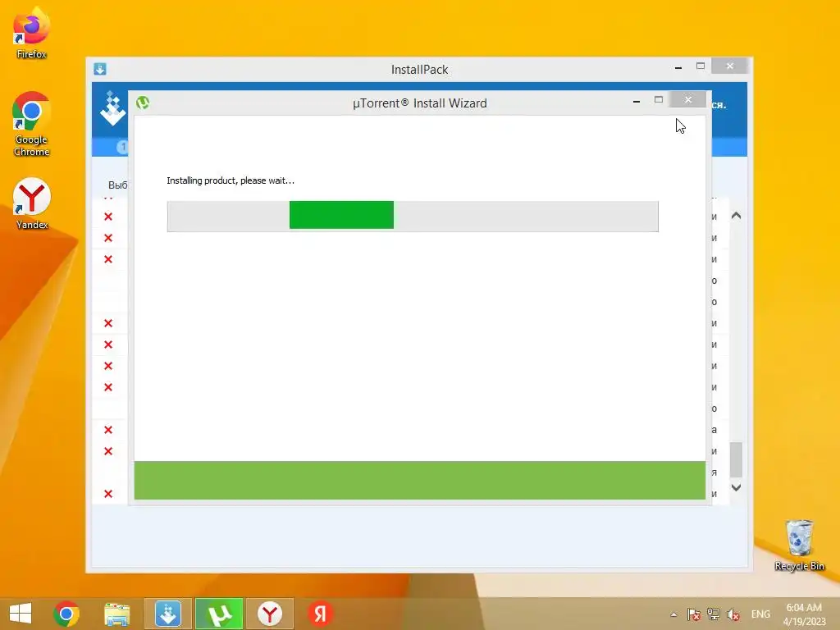Click InstallPack list scroll down arrow

[736, 487]
